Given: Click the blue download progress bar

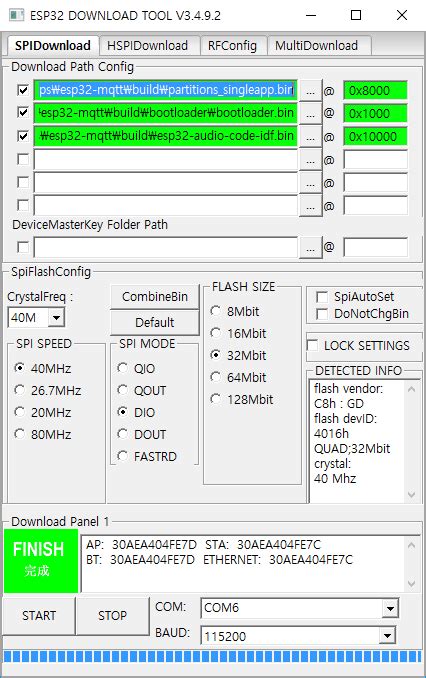Looking at the screenshot, I should tap(212, 657).
